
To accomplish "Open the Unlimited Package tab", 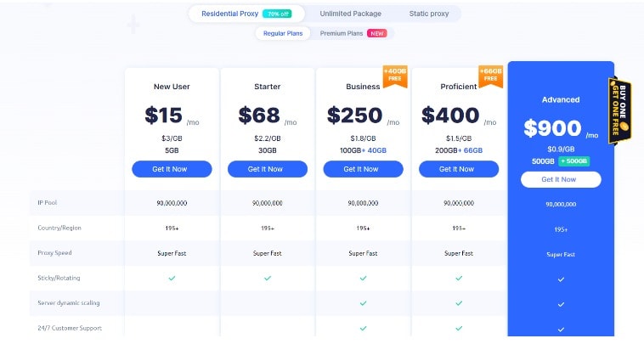I will click(x=350, y=14).
